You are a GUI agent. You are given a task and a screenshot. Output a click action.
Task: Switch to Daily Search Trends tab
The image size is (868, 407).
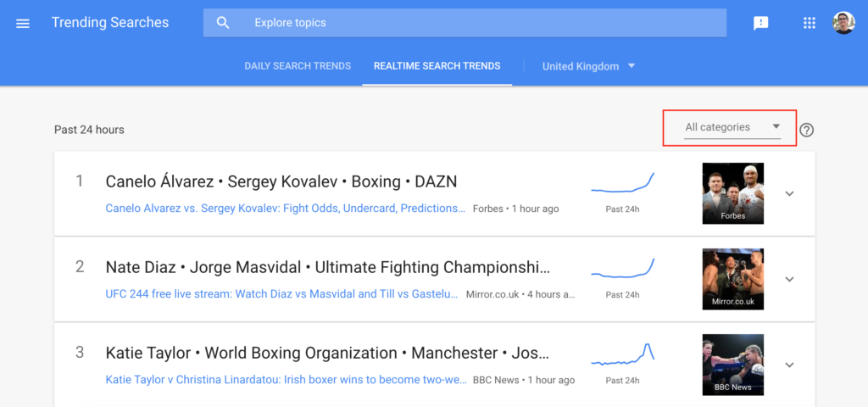coord(298,66)
